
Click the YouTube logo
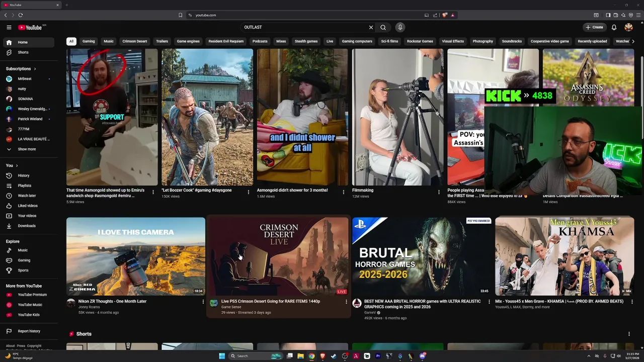31,27
